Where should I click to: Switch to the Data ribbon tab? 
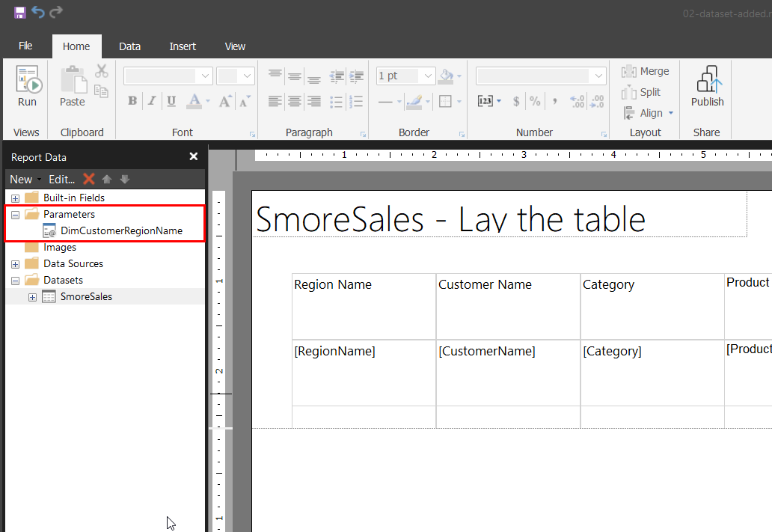tap(129, 47)
